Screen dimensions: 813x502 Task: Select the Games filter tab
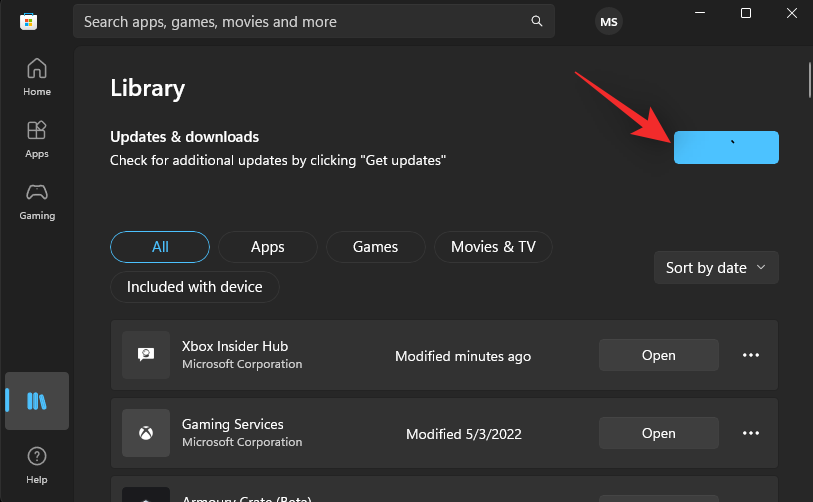tap(375, 247)
